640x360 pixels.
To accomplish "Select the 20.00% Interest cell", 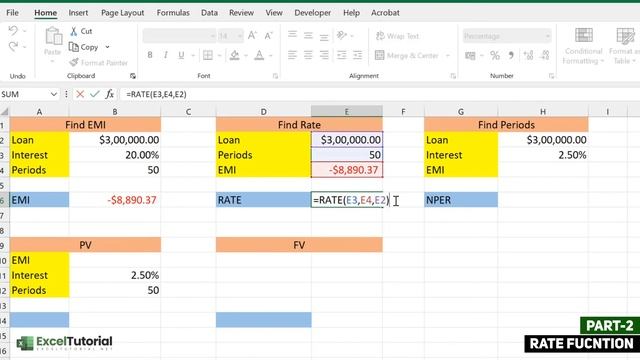I will pos(115,155).
